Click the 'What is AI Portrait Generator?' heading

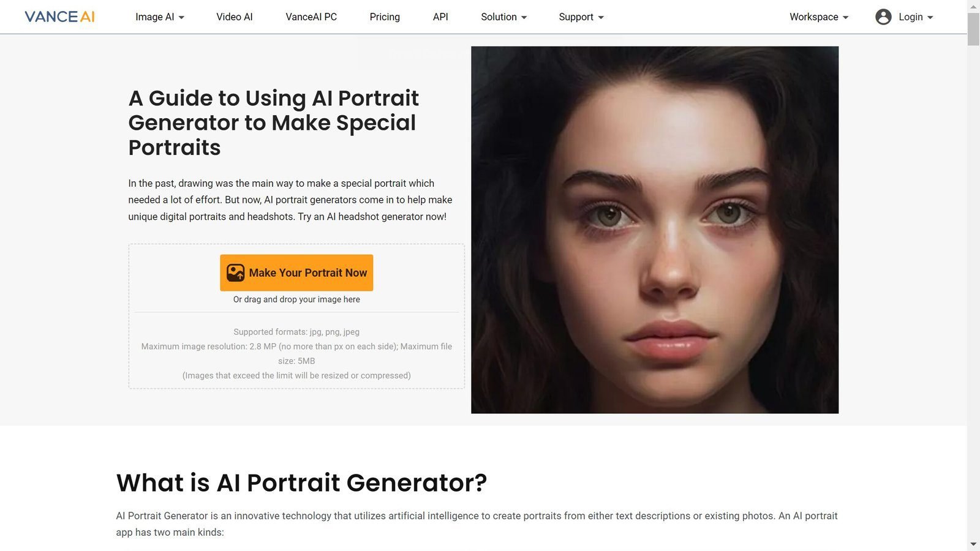coord(301,482)
